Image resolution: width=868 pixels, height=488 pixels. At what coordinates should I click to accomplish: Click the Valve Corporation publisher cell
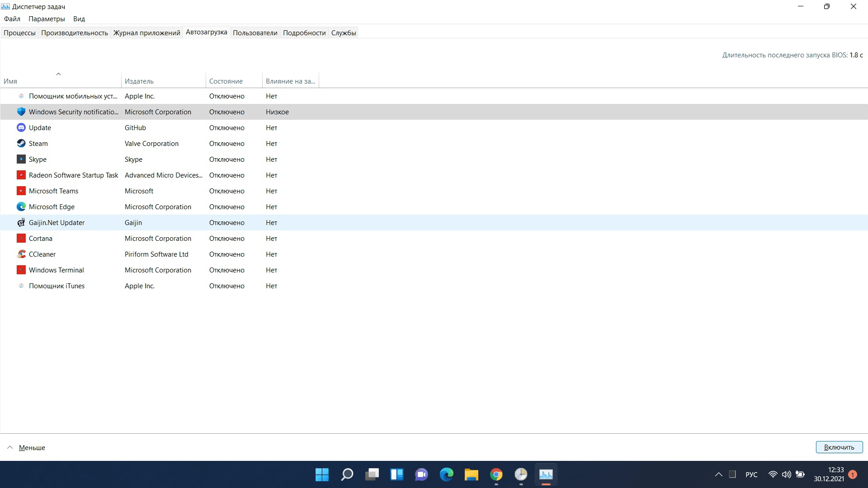pos(151,143)
